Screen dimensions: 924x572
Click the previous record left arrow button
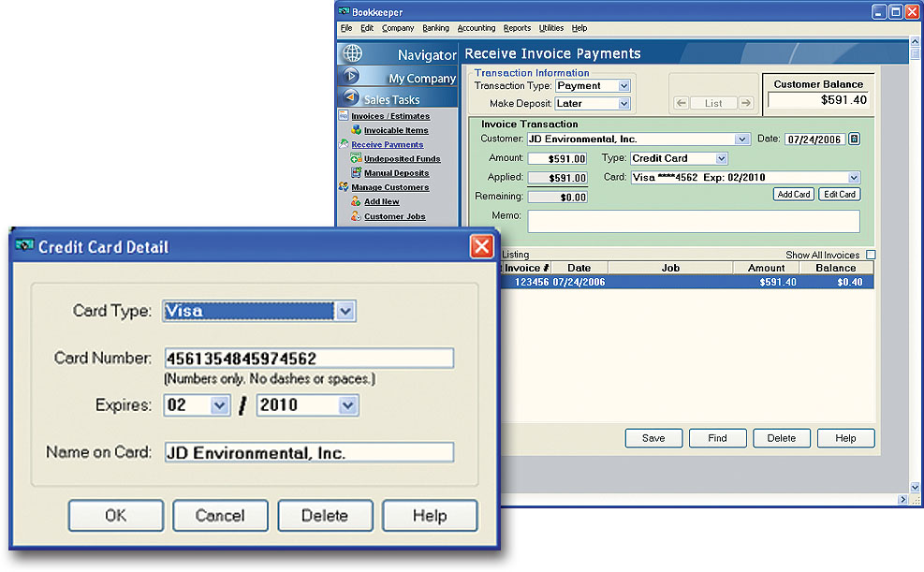click(682, 103)
